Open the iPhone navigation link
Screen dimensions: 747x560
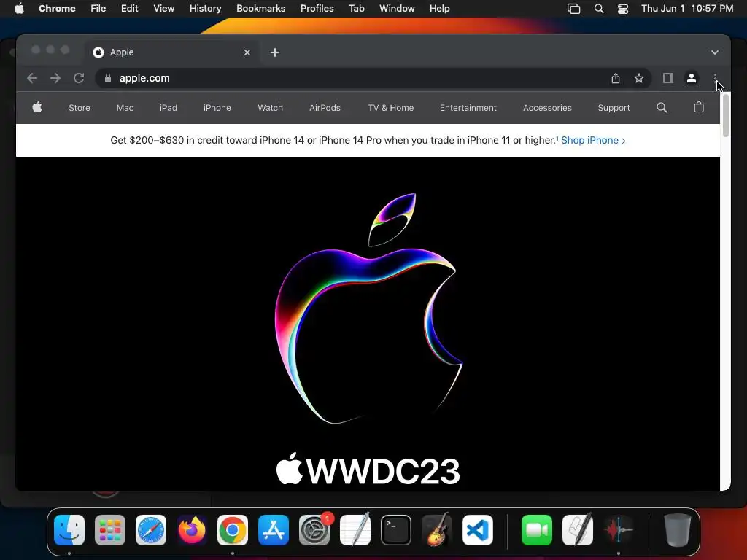[x=217, y=108]
